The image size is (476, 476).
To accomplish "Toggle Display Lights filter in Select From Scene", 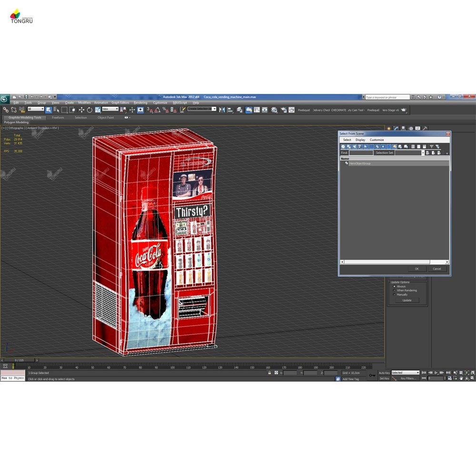I will [355, 147].
